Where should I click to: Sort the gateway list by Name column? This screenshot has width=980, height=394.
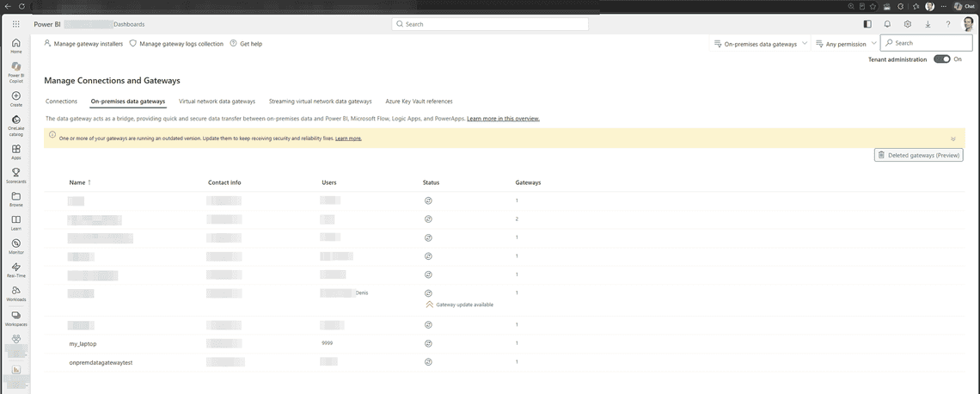point(80,182)
